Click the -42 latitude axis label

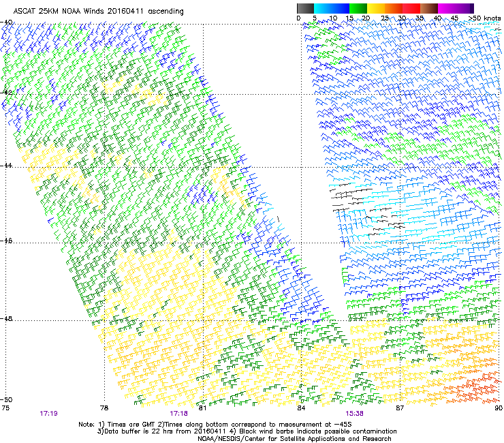click(x=6, y=92)
